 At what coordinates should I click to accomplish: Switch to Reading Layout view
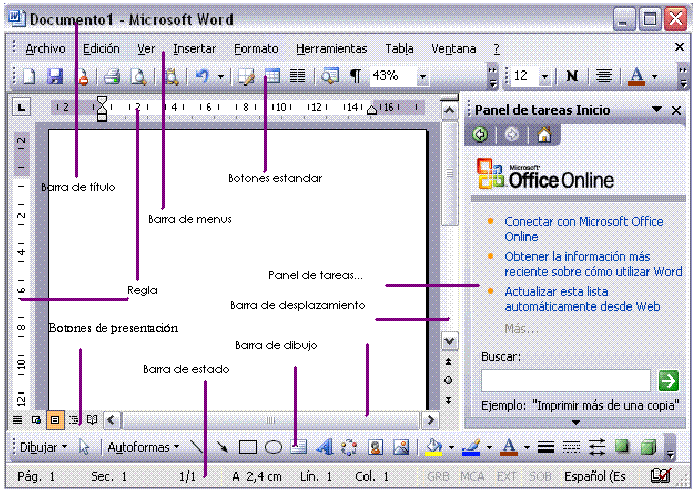point(92,420)
